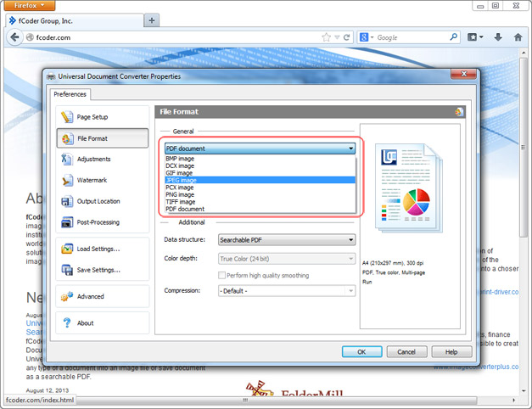Open Firefox downloads arrow
Image resolution: width=532 pixels, height=409 pixels.
coord(498,37)
